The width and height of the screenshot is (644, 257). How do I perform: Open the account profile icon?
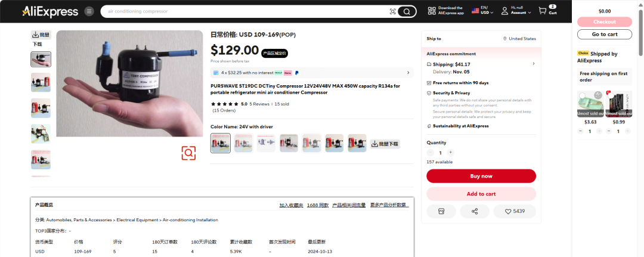(x=505, y=11)
